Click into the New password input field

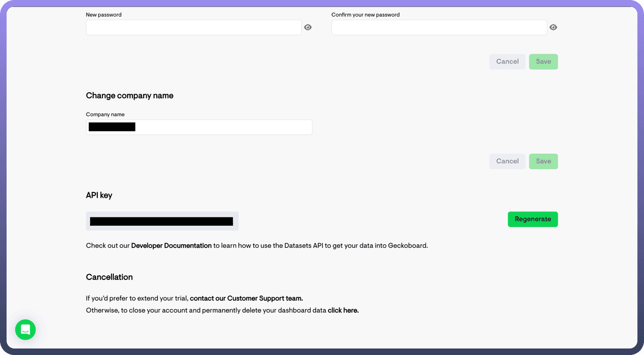click(x=194, y=27)
